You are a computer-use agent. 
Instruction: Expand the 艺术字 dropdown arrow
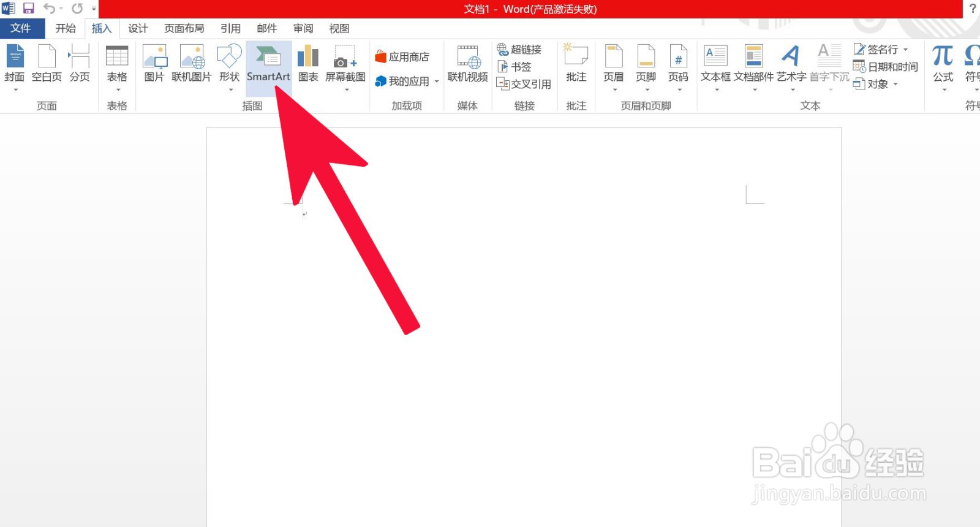coord(793,90)
